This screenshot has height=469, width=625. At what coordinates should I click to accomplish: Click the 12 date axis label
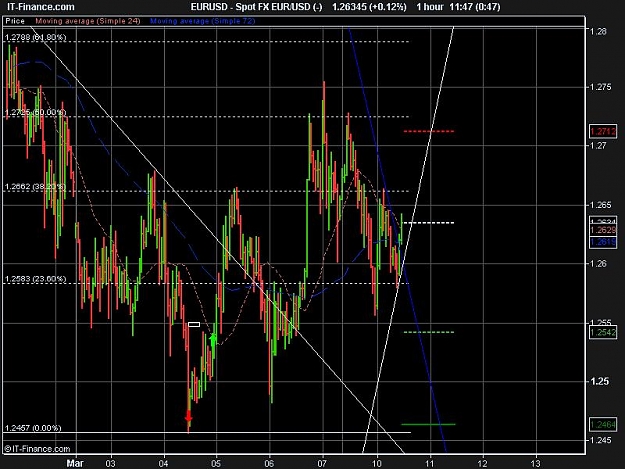[x=483, y=463]
